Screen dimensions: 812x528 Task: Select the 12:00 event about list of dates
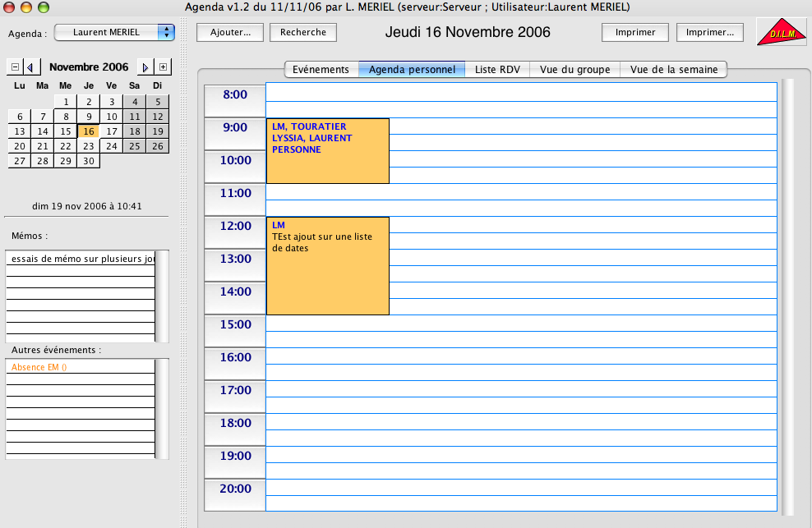pos(327,265)
